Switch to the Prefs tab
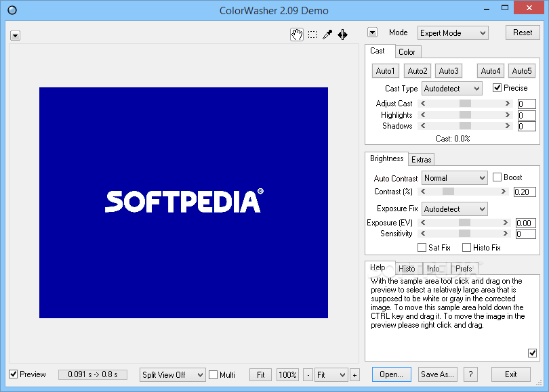Screen dimensions: 549x392 click(x=464, y=269)
